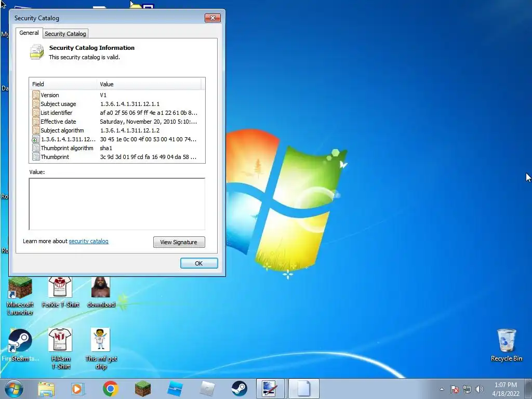Open the Action Center flag icon

tap(455, 389)
